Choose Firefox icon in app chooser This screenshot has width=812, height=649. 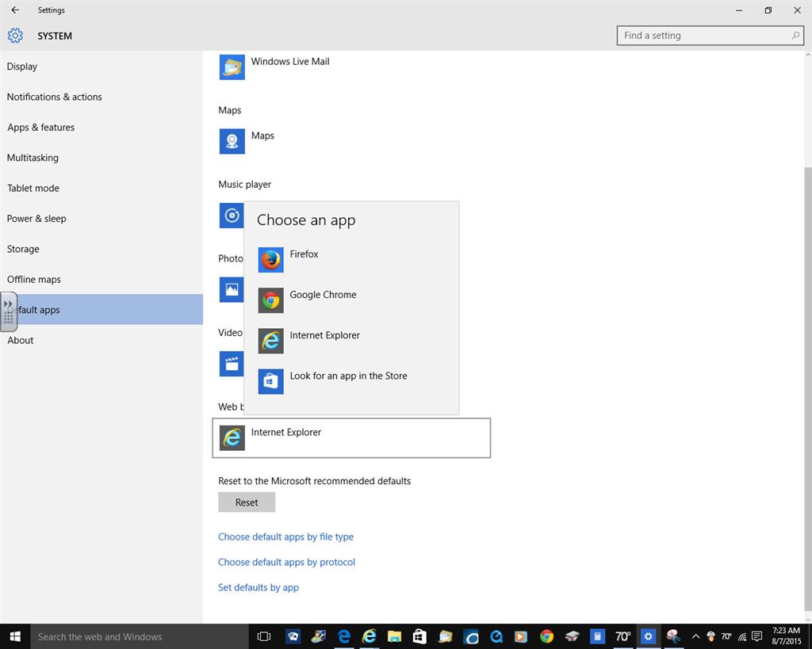pyautogui.click(x=271, y=260)
